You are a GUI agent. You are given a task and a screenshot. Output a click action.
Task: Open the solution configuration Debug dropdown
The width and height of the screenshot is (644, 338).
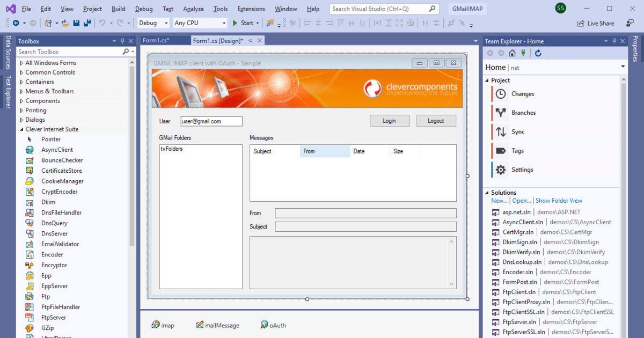[152, 23]
